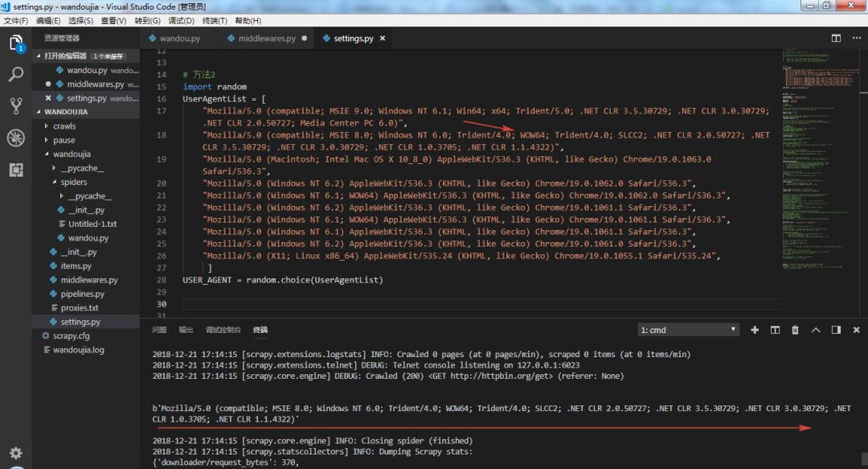The width and height of the screenshot is (868, 469).
Task: Open the Explorer view in activity bar
Action: 15,43
